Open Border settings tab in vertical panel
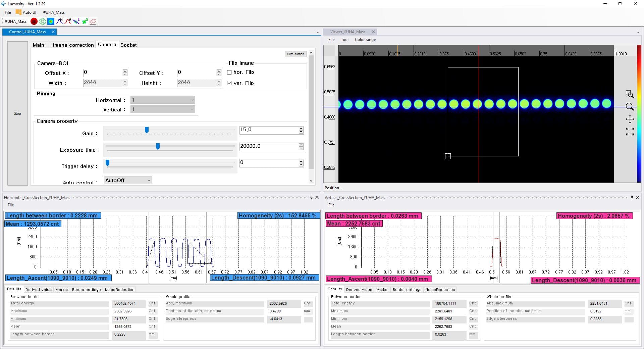Screen dimensions: 644x349 click(x=407, y=290)
